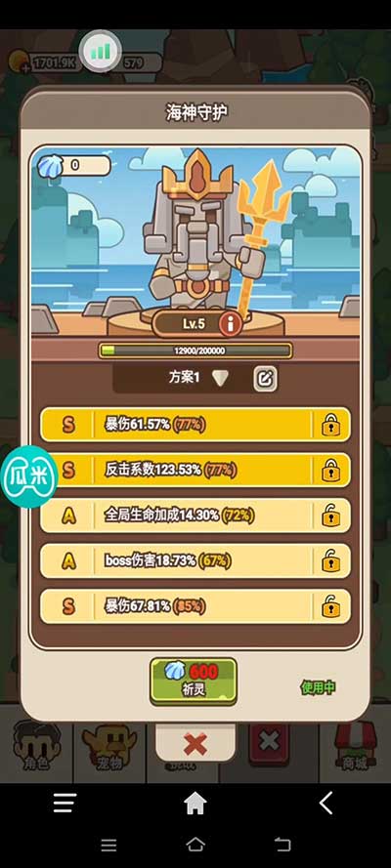
Task: Lock the 全局生命加成14.30% attribute
Action: [x=331, y=516]
